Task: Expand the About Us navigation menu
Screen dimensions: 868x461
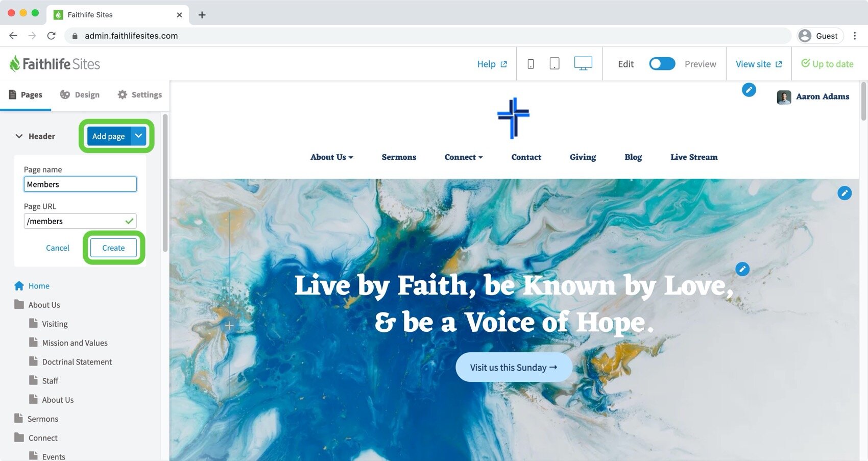Action: point(332,157)
